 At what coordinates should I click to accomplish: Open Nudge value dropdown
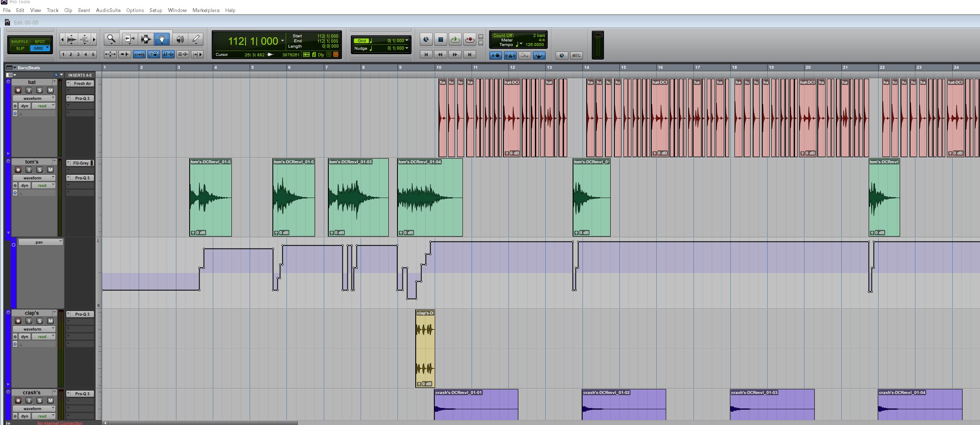407,48
